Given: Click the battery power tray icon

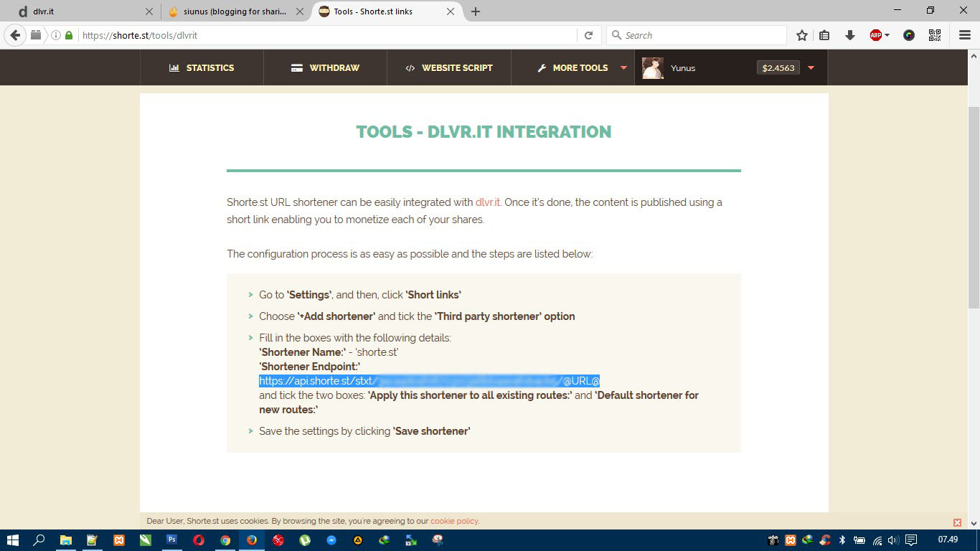Looking at the screenshot, I should click(x=859, y=540).
